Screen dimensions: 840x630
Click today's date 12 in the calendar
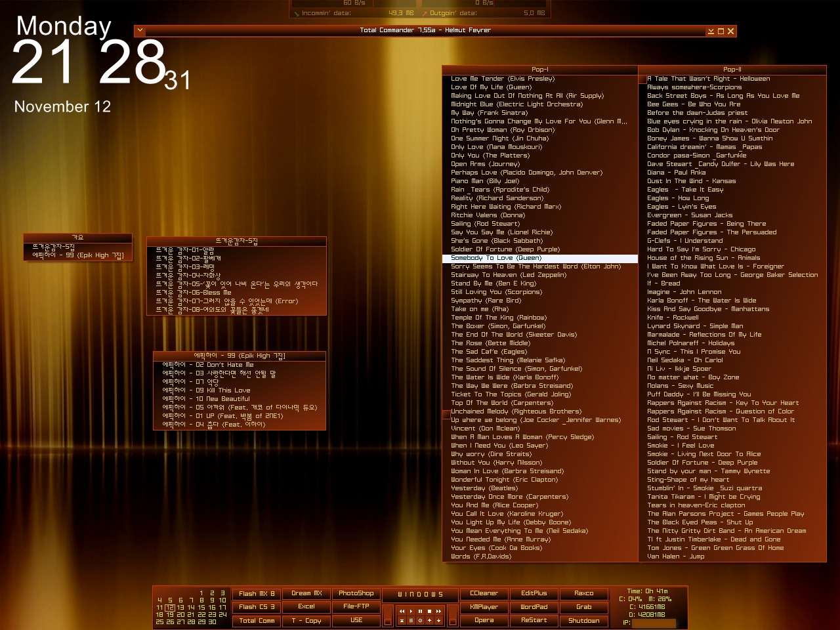170,608
